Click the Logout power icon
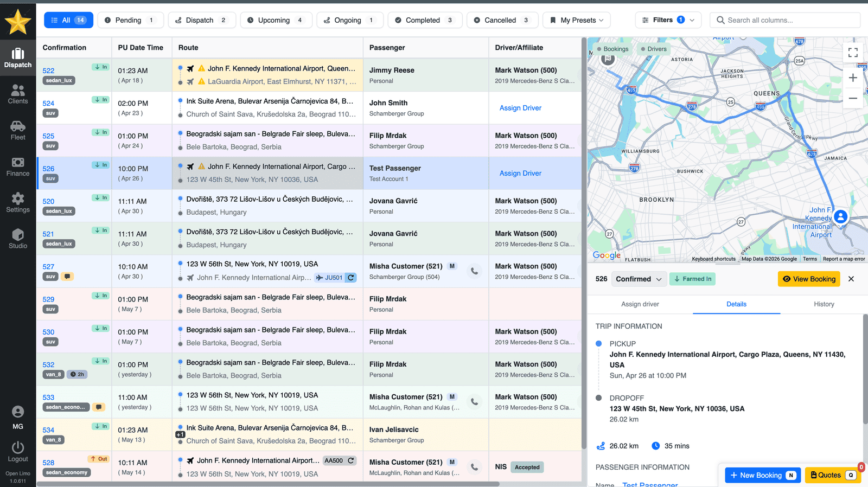 [x=18, y=447]
